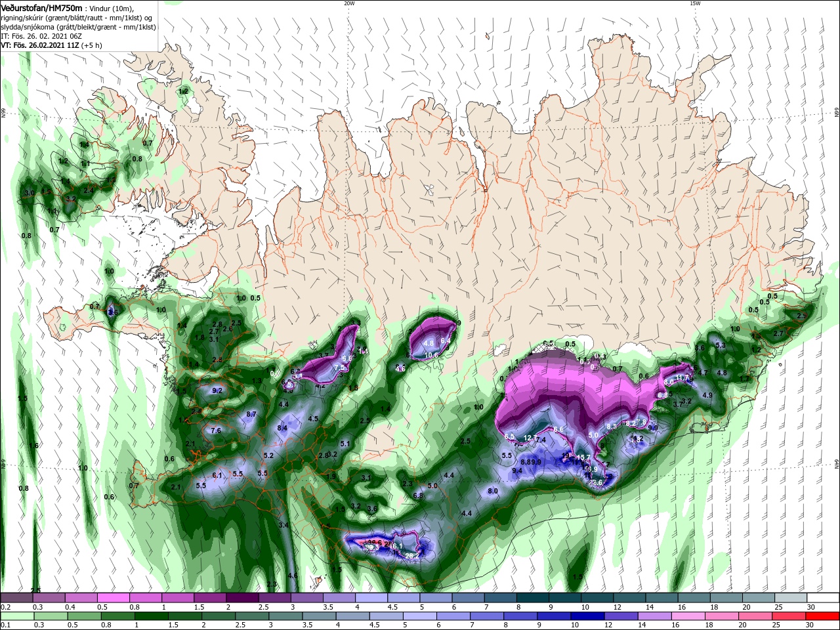Click the title text Veðurstofan/HM750m
This screenshot has height=630, width=840.
point(41,8)
